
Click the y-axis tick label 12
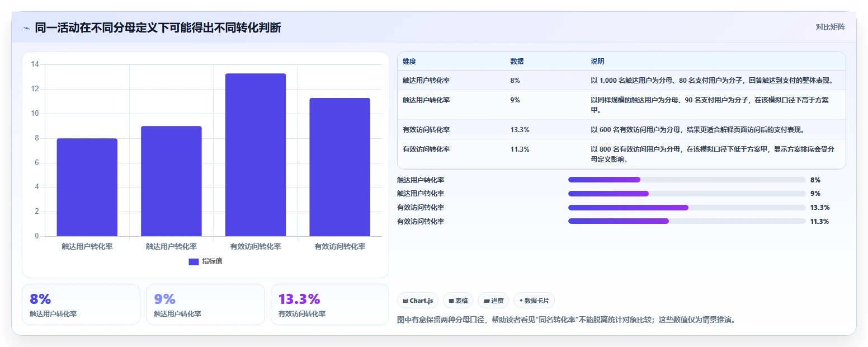(x=35, y=89)
